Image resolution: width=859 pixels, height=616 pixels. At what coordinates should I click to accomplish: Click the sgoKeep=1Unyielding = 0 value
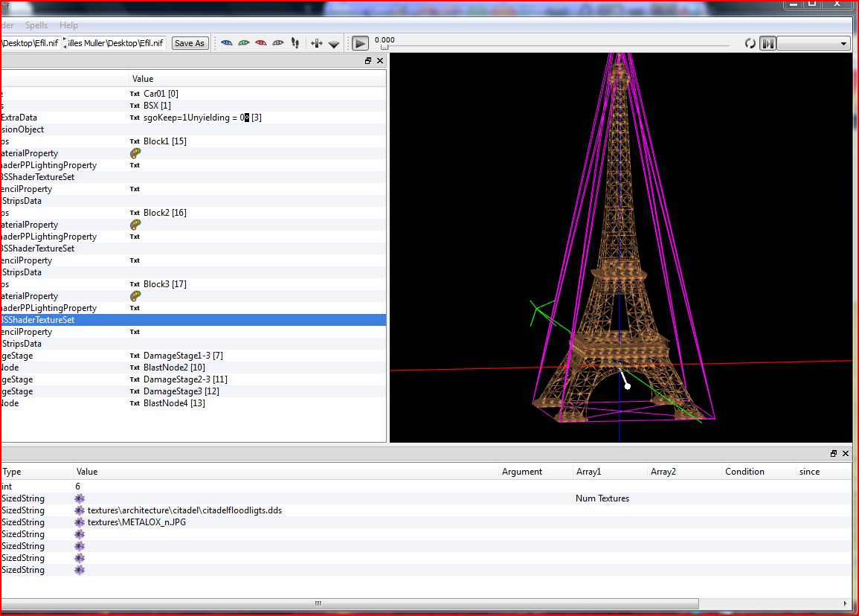click(x=202, y=118)
